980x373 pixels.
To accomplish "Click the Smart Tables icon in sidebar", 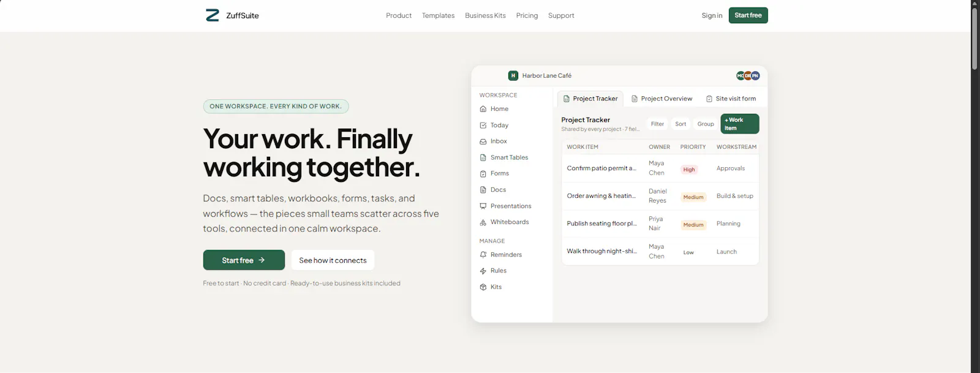I will coord(483,157).
